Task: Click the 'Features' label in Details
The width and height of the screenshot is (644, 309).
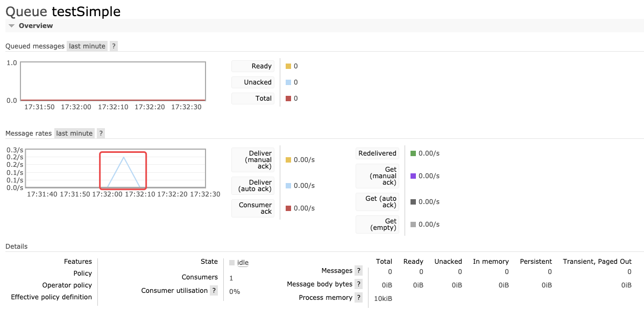Action: [78, 262]
